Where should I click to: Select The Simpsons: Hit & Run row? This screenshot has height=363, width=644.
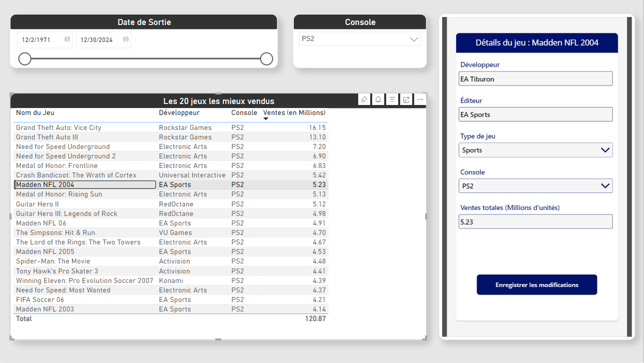point(170,232)
